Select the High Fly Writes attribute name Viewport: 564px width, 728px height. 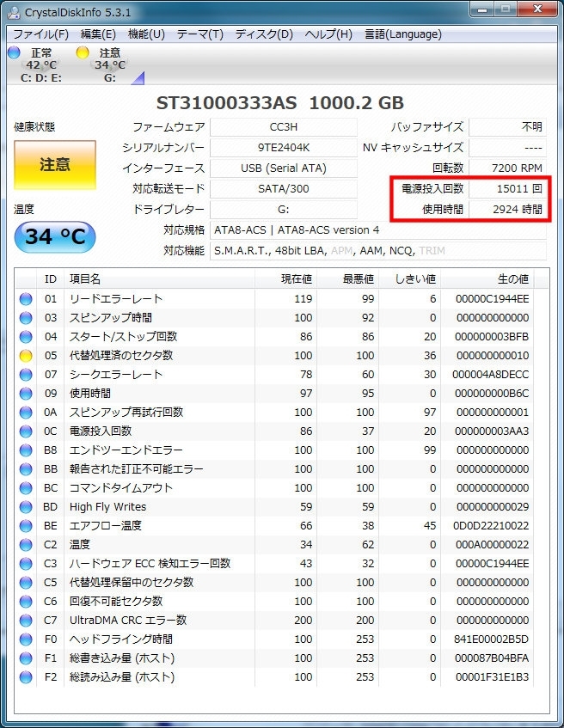pos(107,507)
